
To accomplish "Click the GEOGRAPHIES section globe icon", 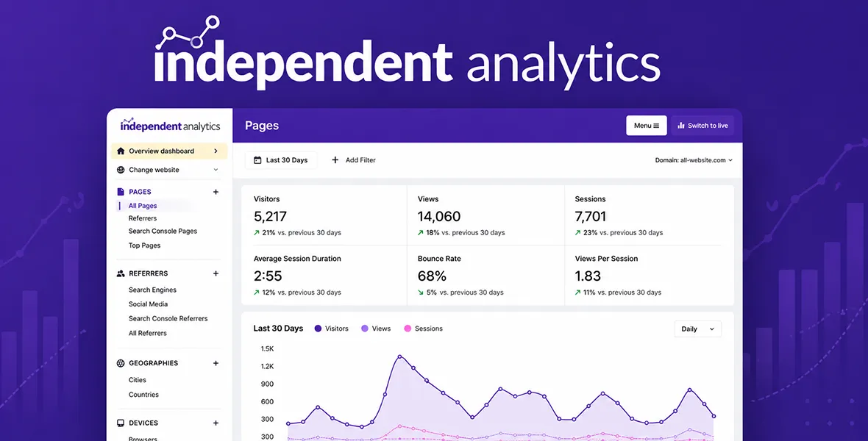I will coord(121,364).
